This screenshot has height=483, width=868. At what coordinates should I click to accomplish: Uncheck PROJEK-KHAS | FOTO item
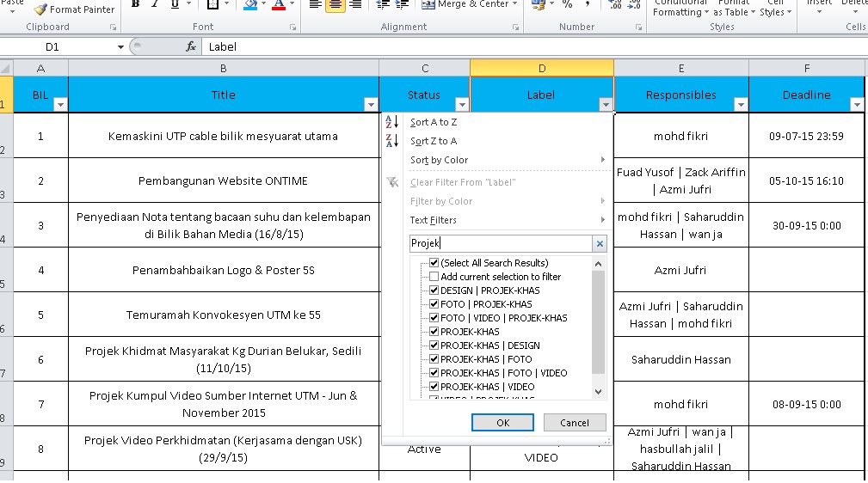pyautogui.click(x=434, y=359)
